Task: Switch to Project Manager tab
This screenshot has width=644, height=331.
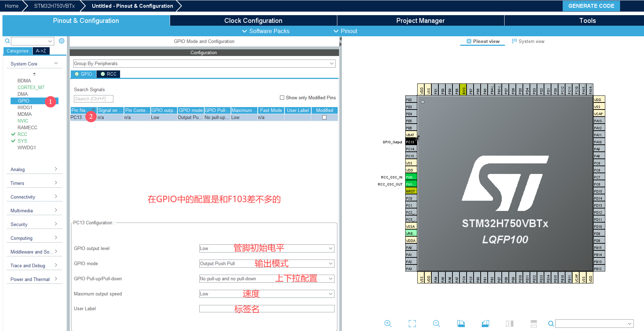Action: point(420,20)
